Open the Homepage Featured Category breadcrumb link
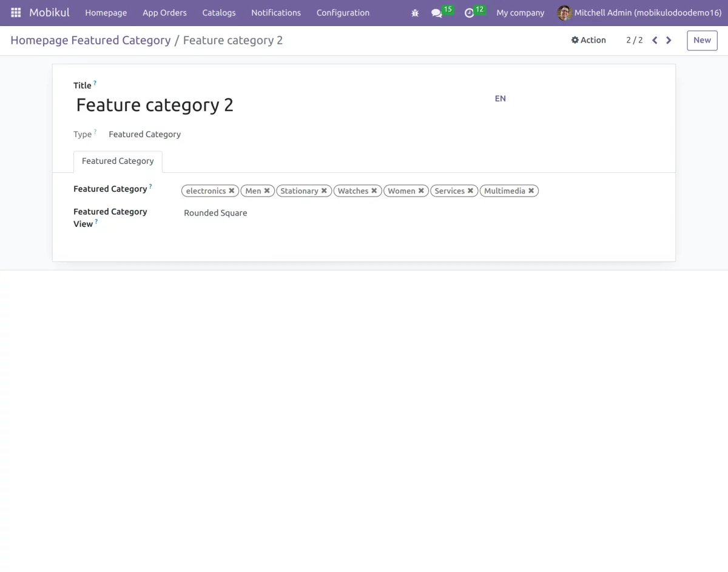The width and height of the screenshot is (728, 572). [x=90, y=40]
